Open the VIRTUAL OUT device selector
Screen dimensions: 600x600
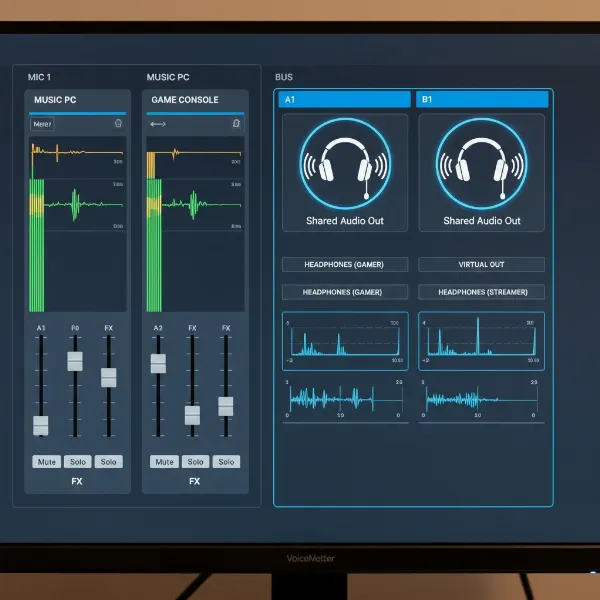click(481, 264)
